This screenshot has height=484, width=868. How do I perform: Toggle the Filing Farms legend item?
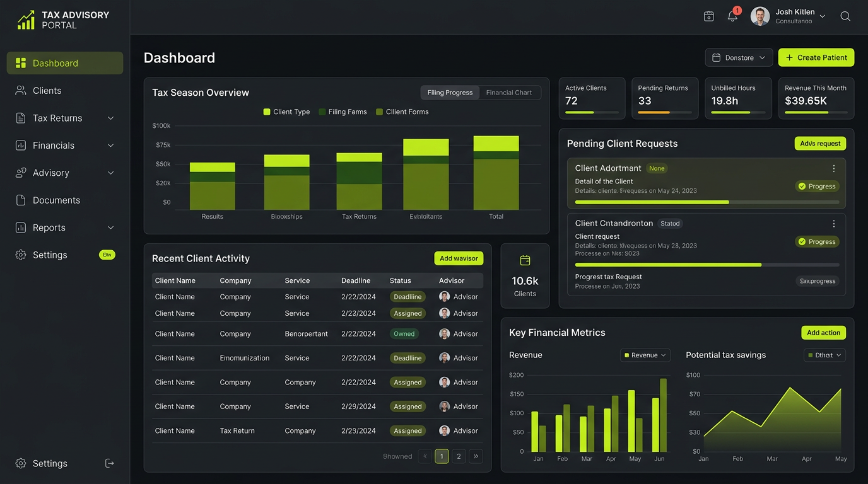pyautogui.click(x=343, y=112)
